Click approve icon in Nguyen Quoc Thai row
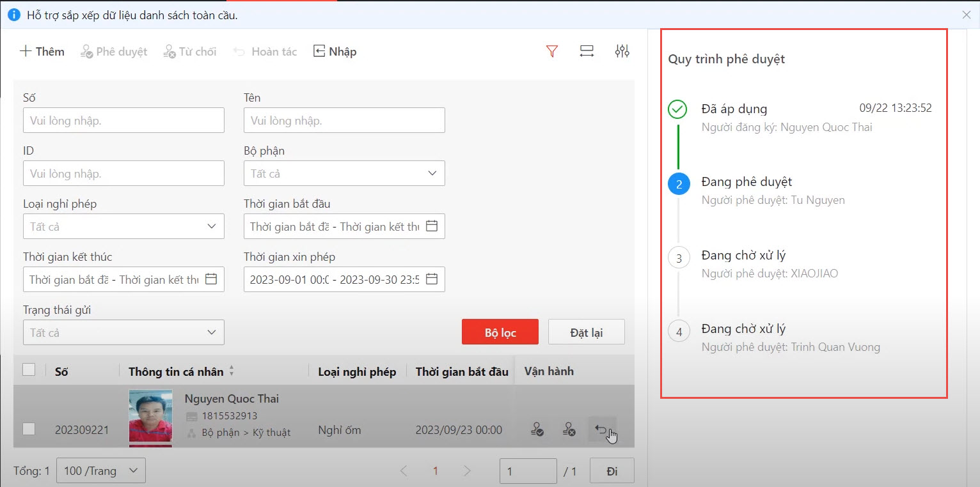The width and height of the screenshot is (980, 487). tap(537, 430)
